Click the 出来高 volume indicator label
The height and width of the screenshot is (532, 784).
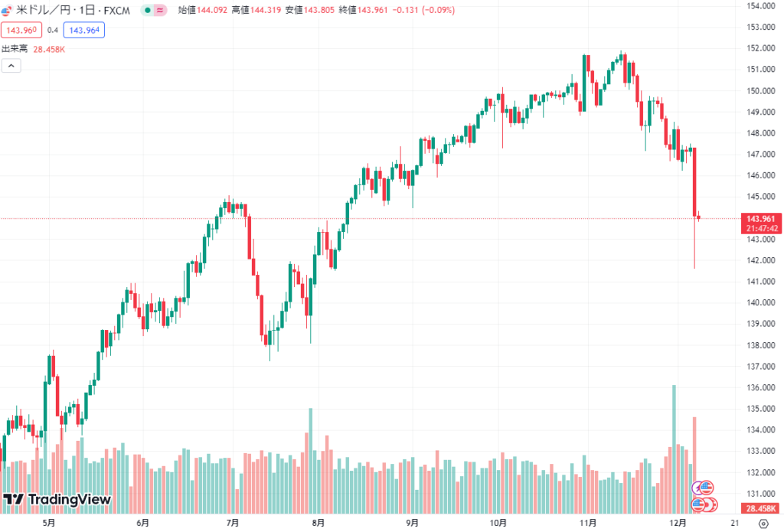pyautogui.click(x=15, y=49)
